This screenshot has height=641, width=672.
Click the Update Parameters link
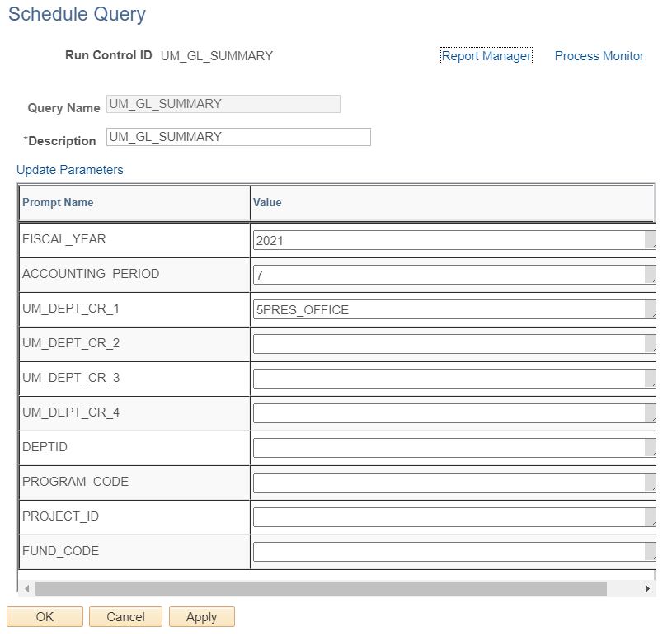click(x=70, y=170)
